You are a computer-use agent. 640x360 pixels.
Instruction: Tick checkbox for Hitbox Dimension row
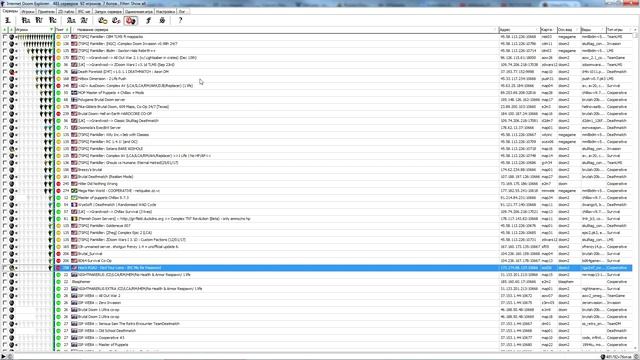coord(5,79)
